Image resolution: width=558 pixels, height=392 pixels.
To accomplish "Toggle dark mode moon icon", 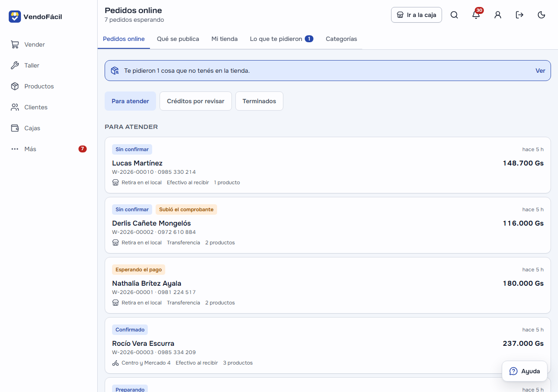I will pyautogui.click(x=541, y=15).
